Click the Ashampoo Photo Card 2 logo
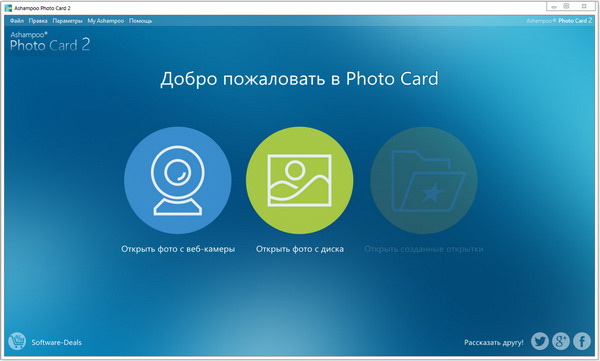 (x=50, y=41)
